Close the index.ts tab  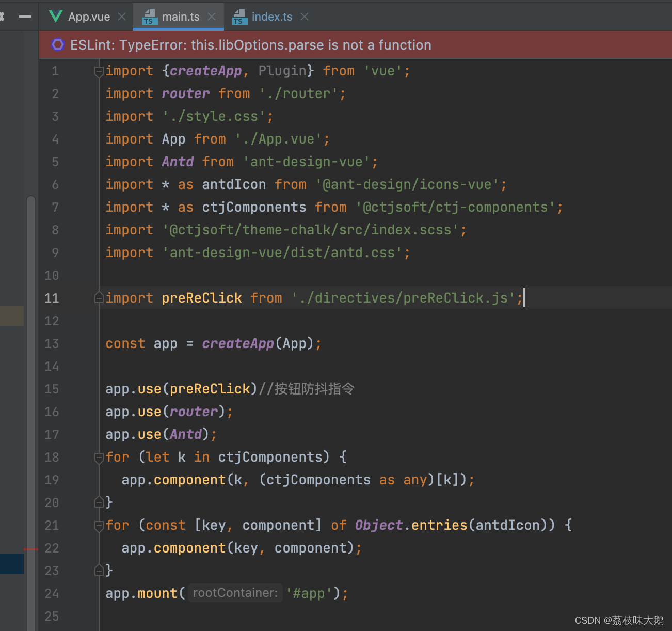pos(305,17)
